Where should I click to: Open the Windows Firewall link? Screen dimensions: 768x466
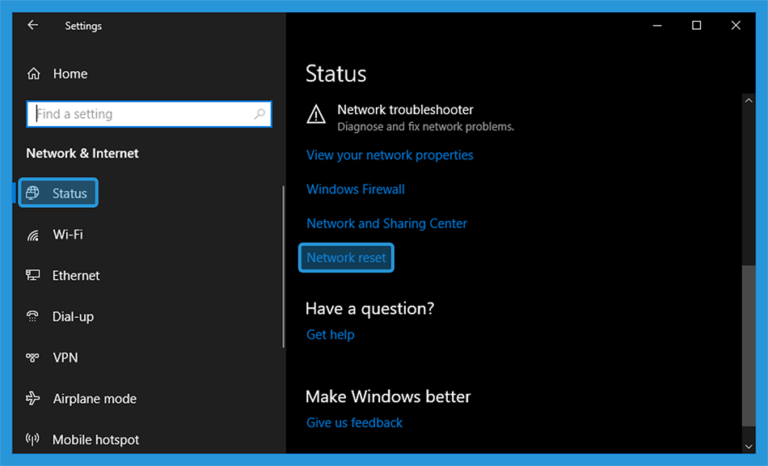click(356, 189)
